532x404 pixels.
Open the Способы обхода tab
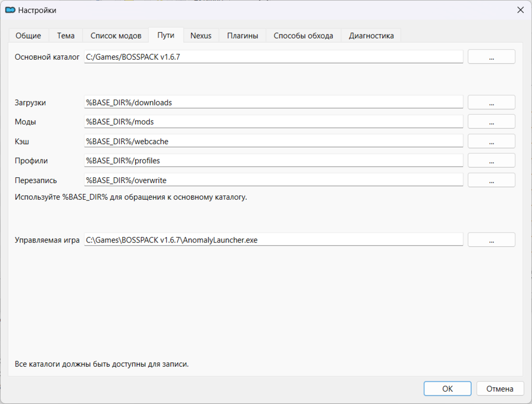(x=303, y=36)
